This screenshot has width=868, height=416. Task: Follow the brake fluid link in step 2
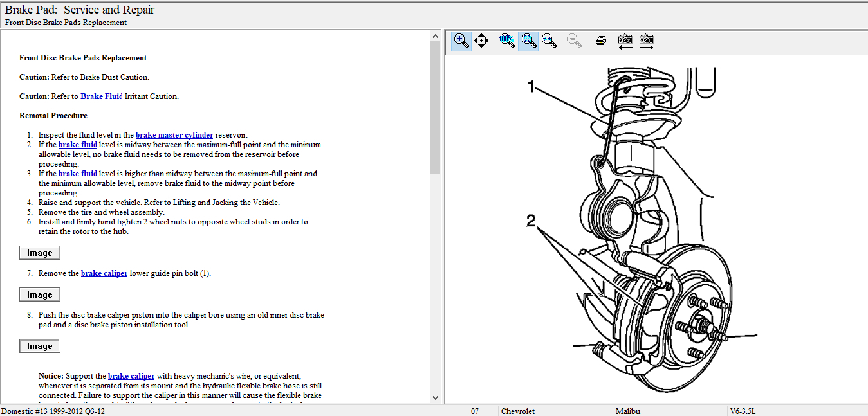click(77, 145)
